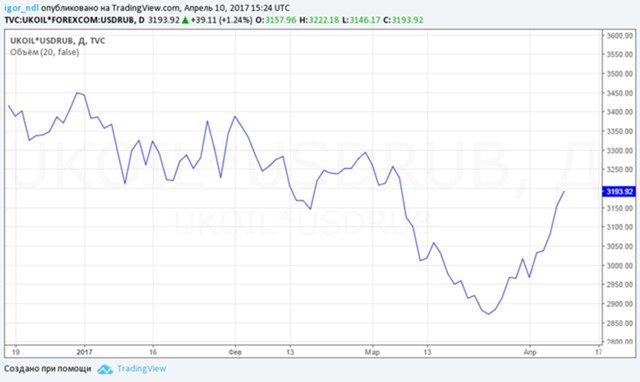The image size is (640, 382).
Task: Open the TradingView text link at bottom
Action: [141, 369]
